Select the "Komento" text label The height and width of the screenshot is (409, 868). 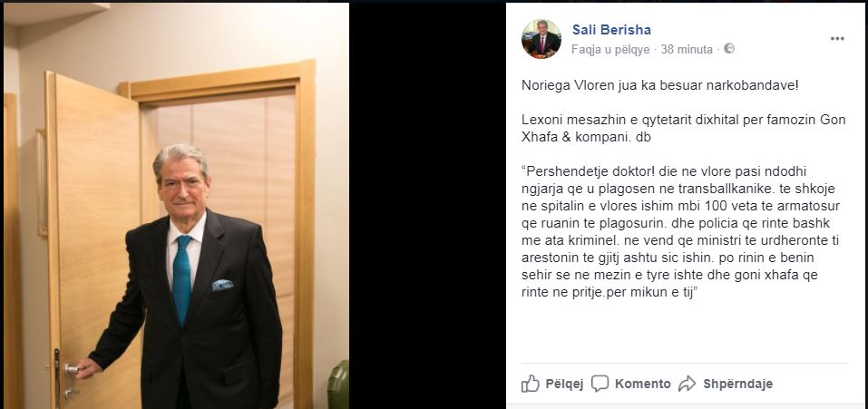(x=642, y=384)
